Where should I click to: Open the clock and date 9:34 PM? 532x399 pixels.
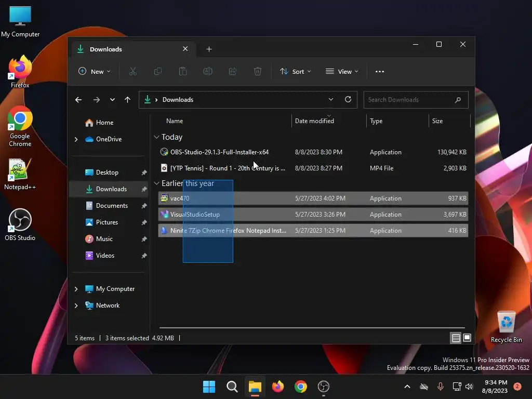pyautogui.click(x=495, y=387)
